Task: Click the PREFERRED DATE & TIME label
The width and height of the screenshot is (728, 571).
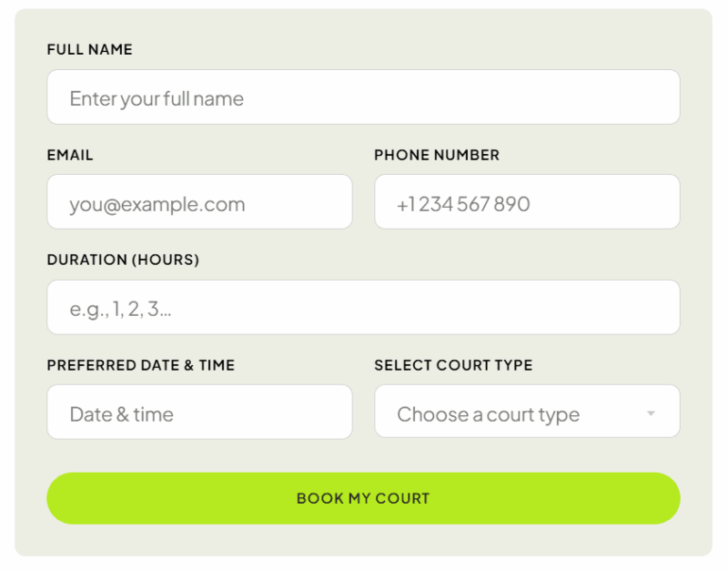Action: tap(141, 365)
